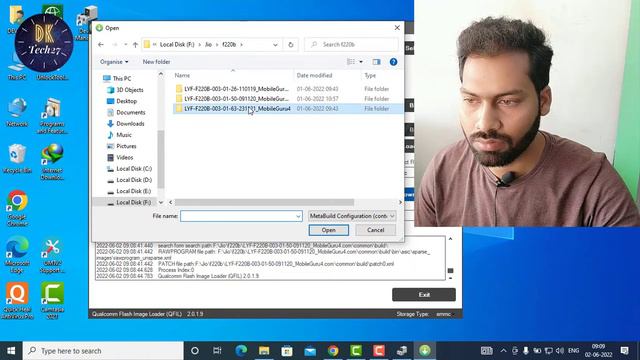640x360 pixels.
Task: Select UMTv2 Support desktop shortcut
Action: (52, 255)
